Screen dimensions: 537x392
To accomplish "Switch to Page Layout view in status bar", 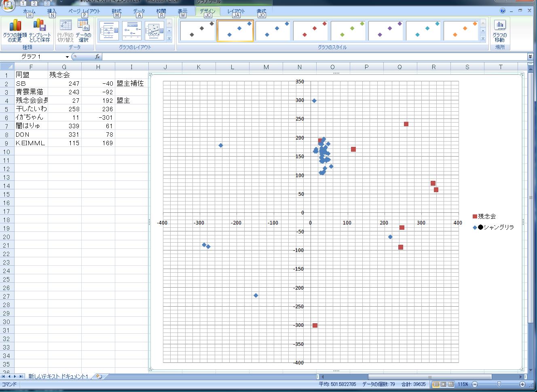I will tap(443, 384).
